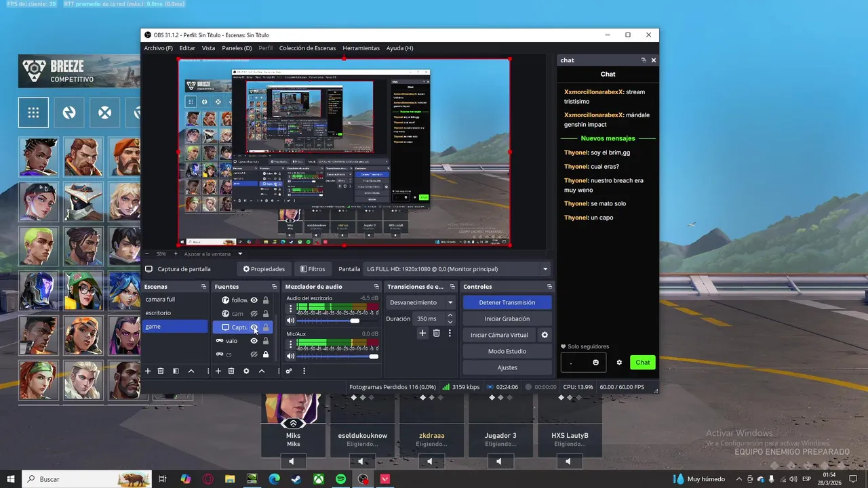Undock the chat panel

(644, 60)
